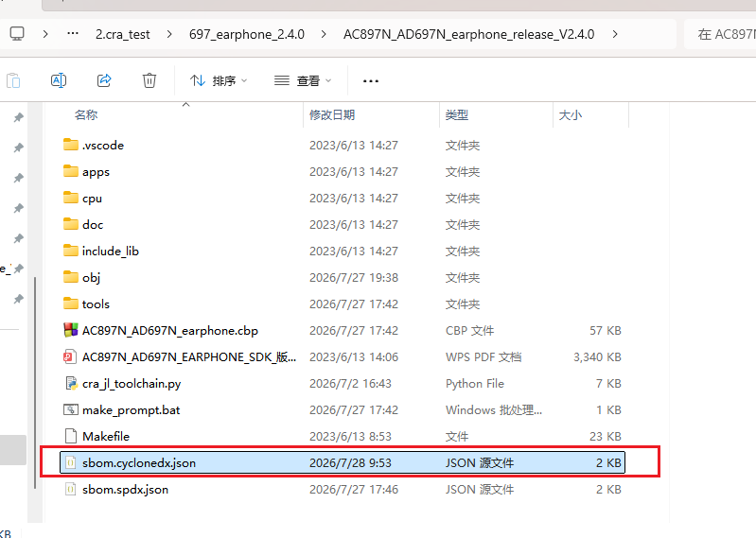Select the file name cpu
756x538 pixels.
pos(92,199)
